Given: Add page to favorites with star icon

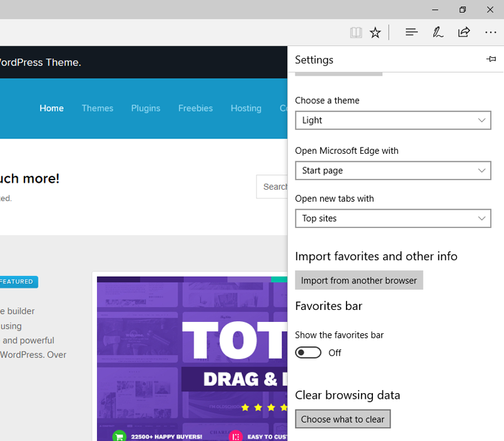Looking at the screenshot, I should [375, 33].
